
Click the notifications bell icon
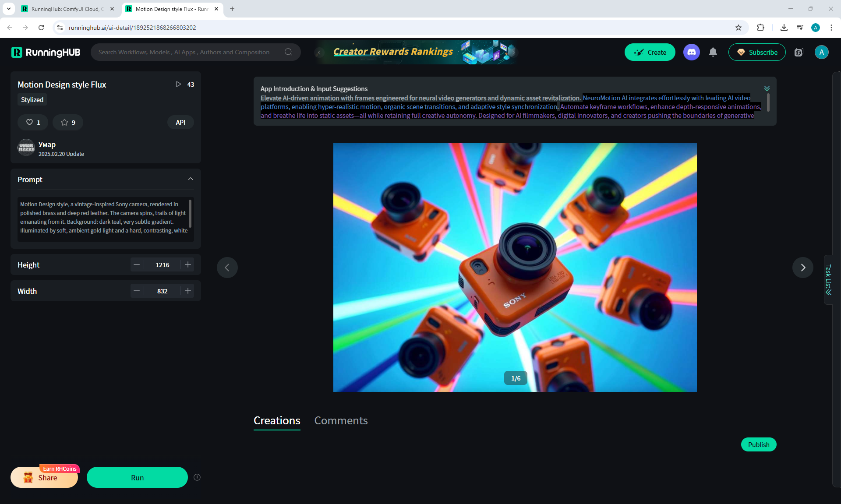tap(713, 52)
